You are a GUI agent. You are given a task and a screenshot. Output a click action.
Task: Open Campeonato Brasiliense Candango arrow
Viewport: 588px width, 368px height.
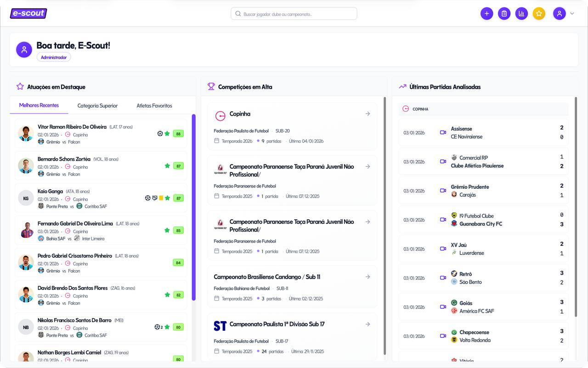tap(367, 277)
